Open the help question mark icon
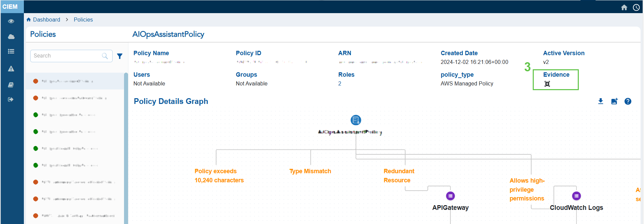Viewport: 644px width, 224px height. [x=628, y=101]
